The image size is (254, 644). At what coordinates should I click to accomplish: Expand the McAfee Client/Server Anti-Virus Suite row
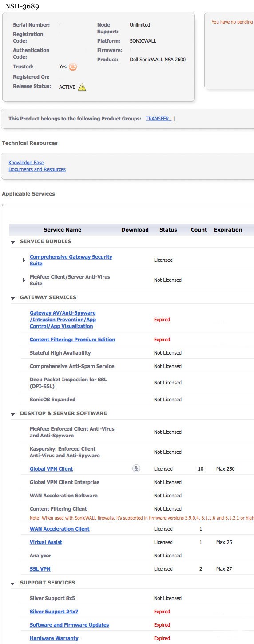(24, 280)
